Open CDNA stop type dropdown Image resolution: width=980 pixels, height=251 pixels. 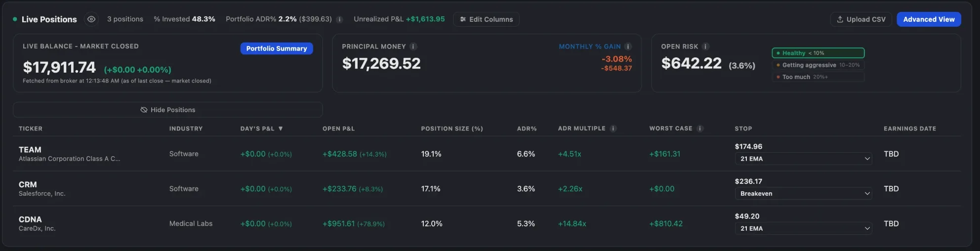(804, 228)
